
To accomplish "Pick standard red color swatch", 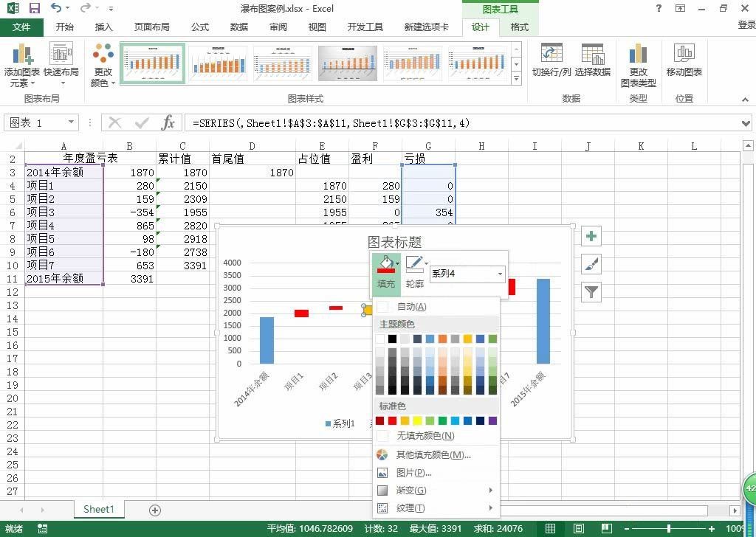I will (393, 421).
